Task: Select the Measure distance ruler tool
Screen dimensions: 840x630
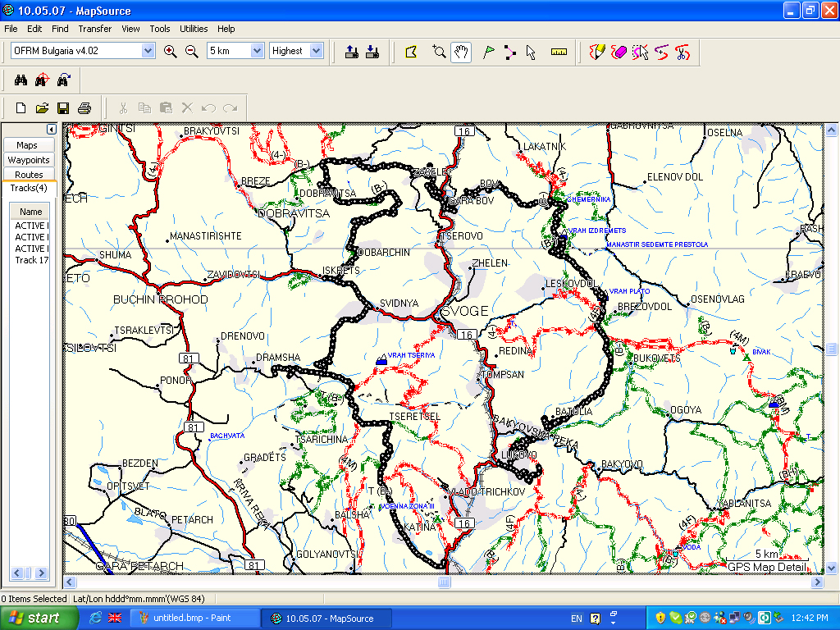Action: pos(559,52)
